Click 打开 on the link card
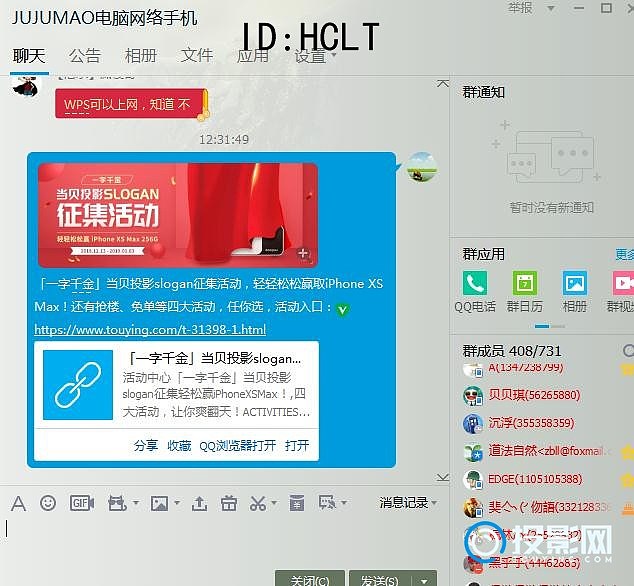 point(297,446)
